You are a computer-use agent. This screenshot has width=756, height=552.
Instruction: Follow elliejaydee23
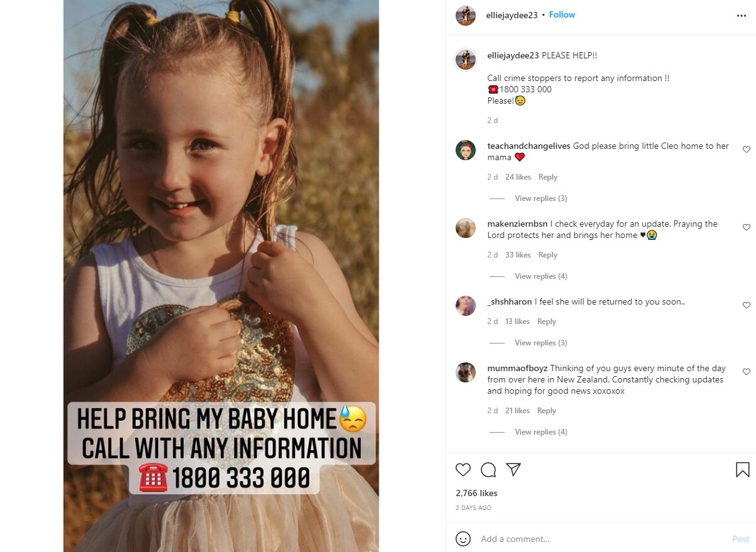pos(562,15)
